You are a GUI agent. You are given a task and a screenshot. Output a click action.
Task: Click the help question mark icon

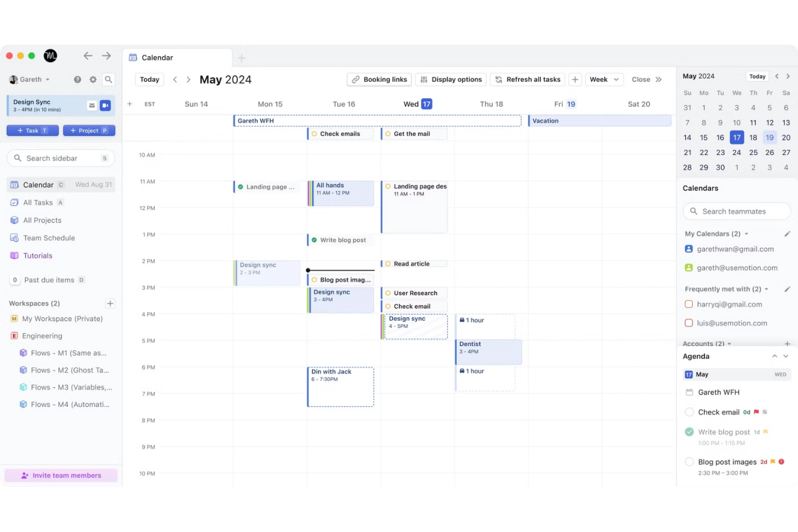[x=78, y=79]
